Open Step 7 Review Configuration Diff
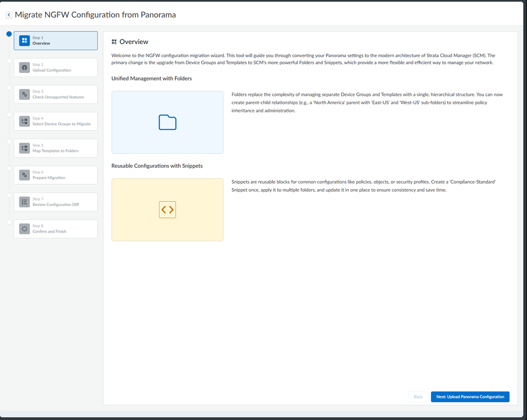This screenshot has width=527, height=420. tap(56, 202)
